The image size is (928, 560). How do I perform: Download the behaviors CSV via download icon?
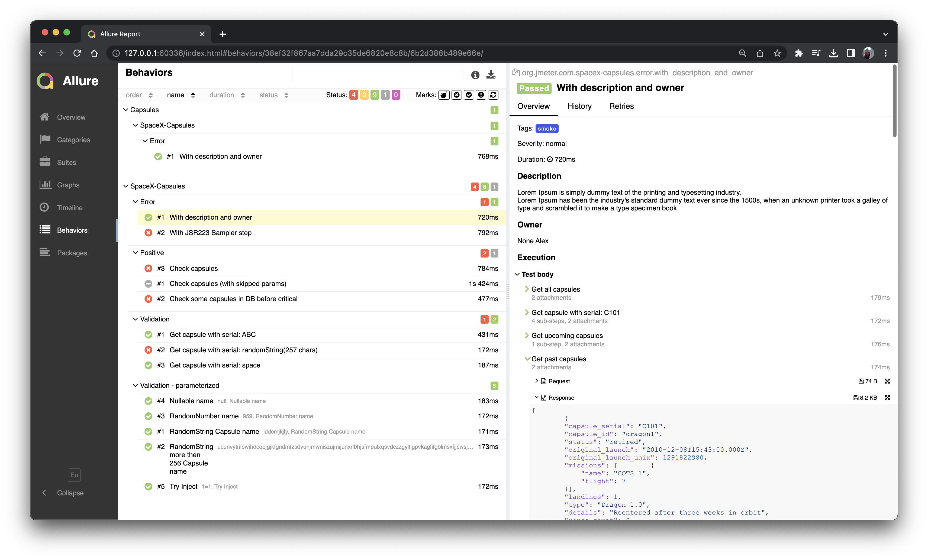pyautogui.click(x=491, y=74)
